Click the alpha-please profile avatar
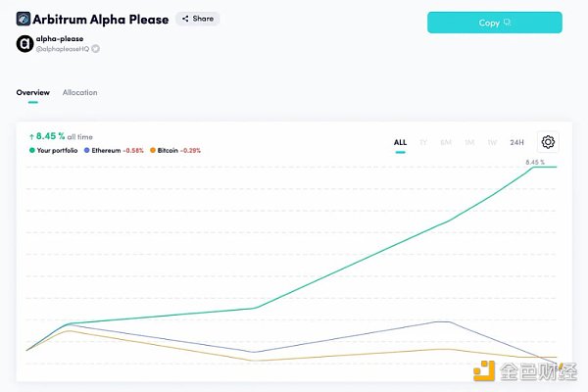588x392 pixels. point(24,44)
